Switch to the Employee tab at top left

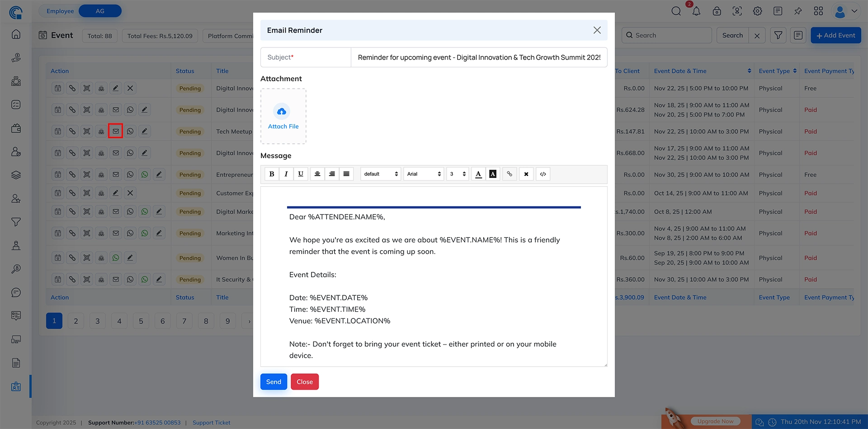click(61, 10)
